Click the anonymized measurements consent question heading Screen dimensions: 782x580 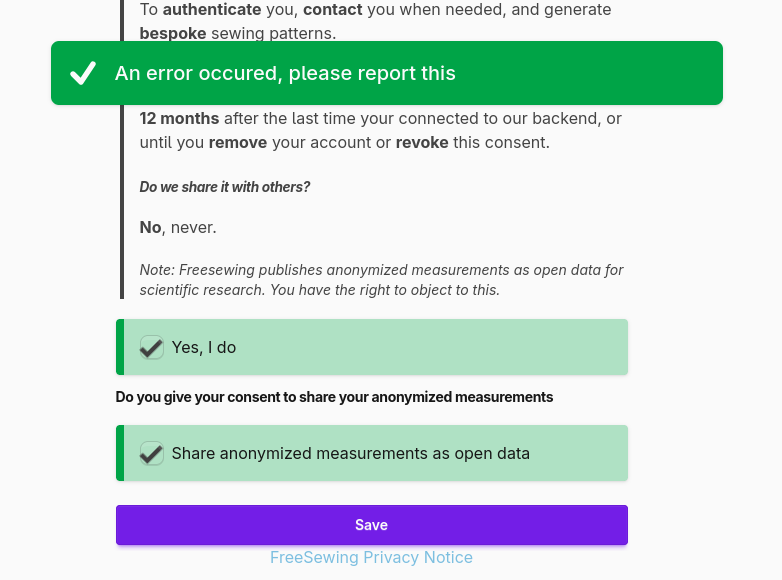(x=334, y=397)
